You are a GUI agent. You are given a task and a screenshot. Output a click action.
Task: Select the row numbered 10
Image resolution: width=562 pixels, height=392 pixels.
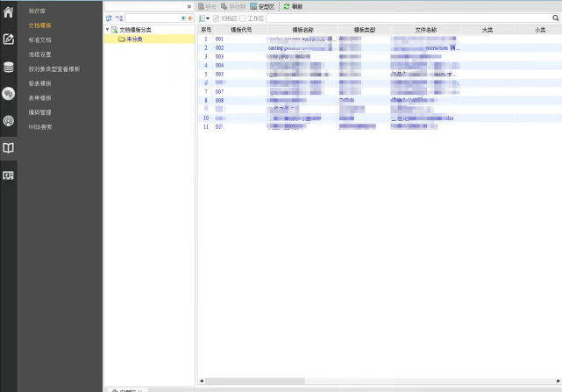(380, 118)
